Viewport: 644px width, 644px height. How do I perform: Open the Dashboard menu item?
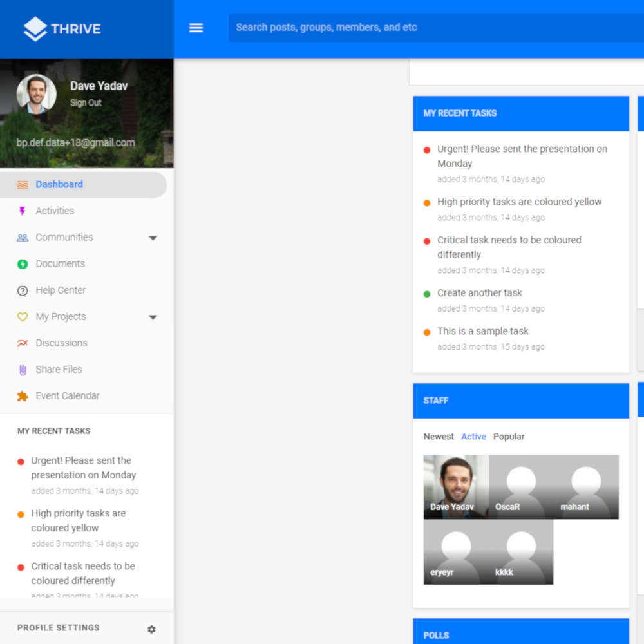point(59,184)
